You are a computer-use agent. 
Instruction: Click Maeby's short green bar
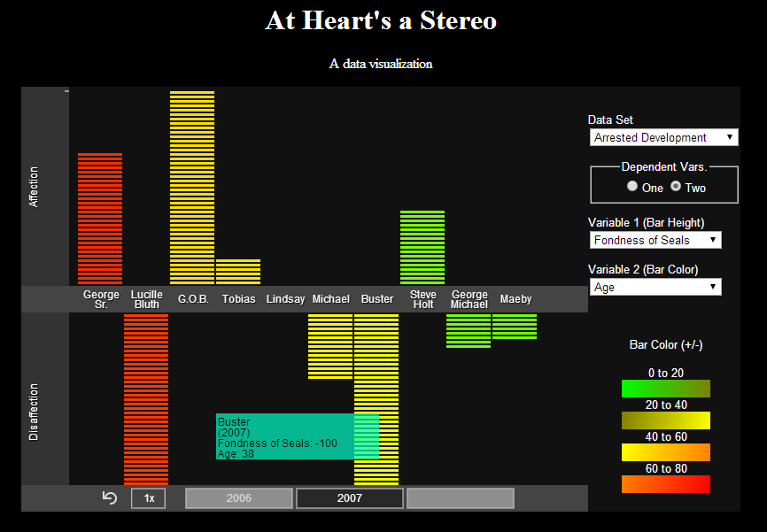click(x=514, y=327)
